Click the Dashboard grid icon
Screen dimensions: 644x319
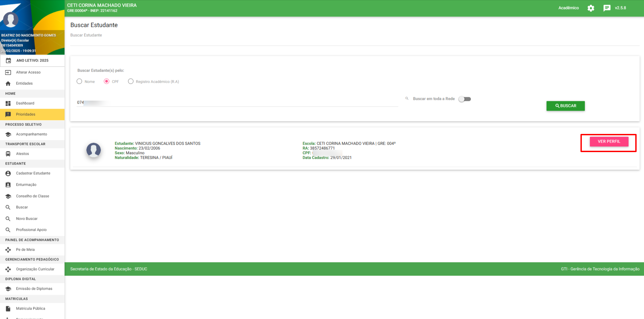tap(8, 103)
